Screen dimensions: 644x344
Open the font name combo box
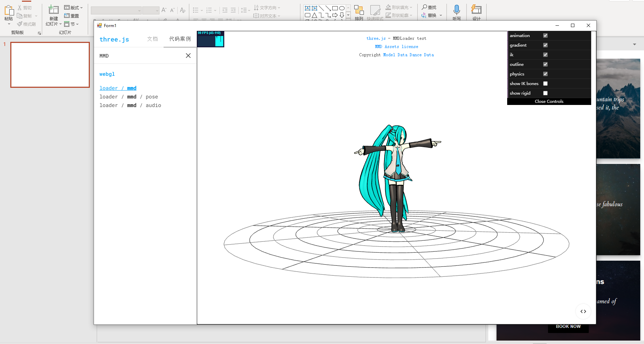[116, 11]
